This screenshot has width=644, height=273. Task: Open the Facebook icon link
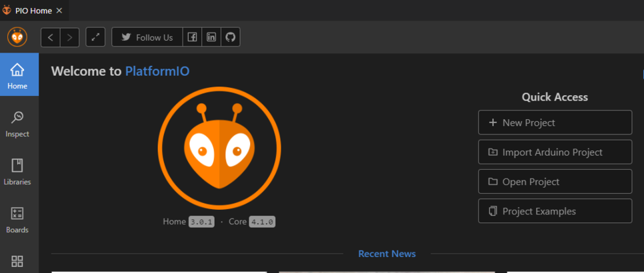click(x=192, y=37)
